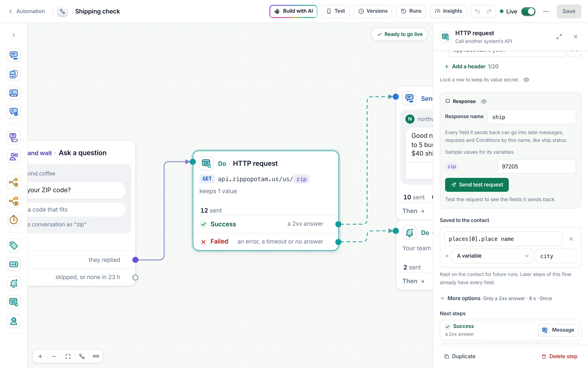Edit the zip sample value field
Screen dimensions: 588x368
tap(537, 166)
